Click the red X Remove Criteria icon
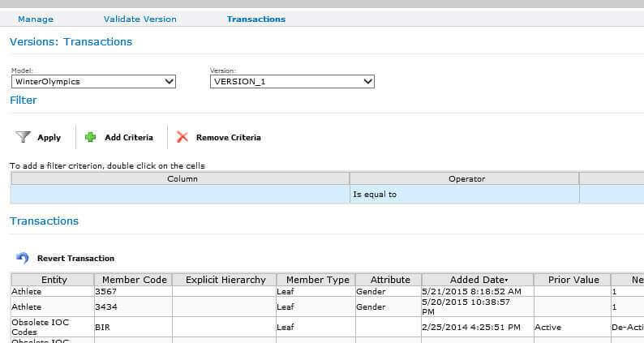This screenshot has height=343, width=644. tap(182, 137)
